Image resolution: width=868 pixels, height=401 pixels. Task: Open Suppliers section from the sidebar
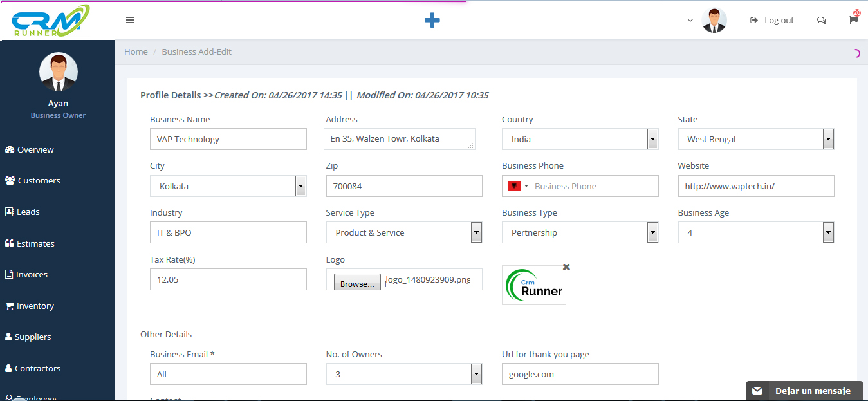[x=33, y=336]
